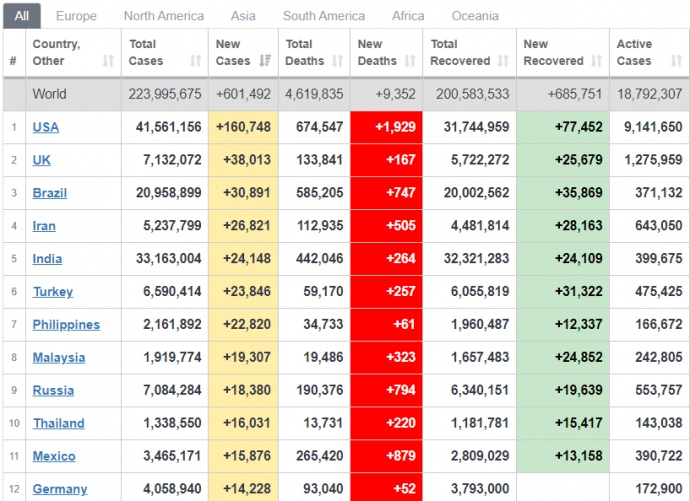Open the North America tab
This screenshot has height=501, width=690.
pyautogui.click(x=164, y=16)
